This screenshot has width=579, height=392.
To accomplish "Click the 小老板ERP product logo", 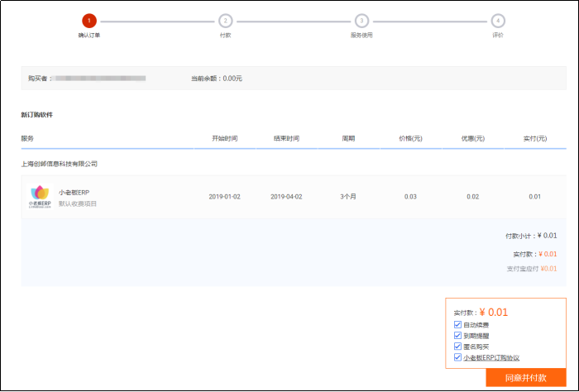I will click(40, 196).
